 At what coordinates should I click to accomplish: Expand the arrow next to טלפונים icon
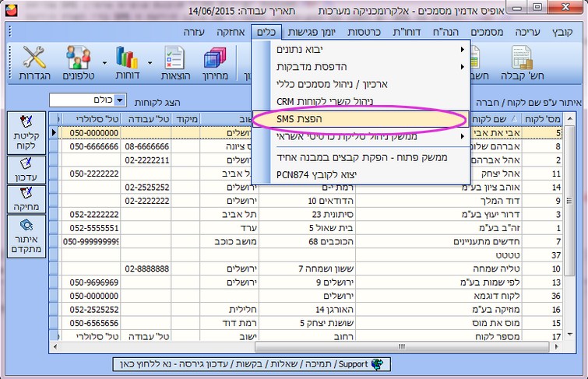pos(104,63)
